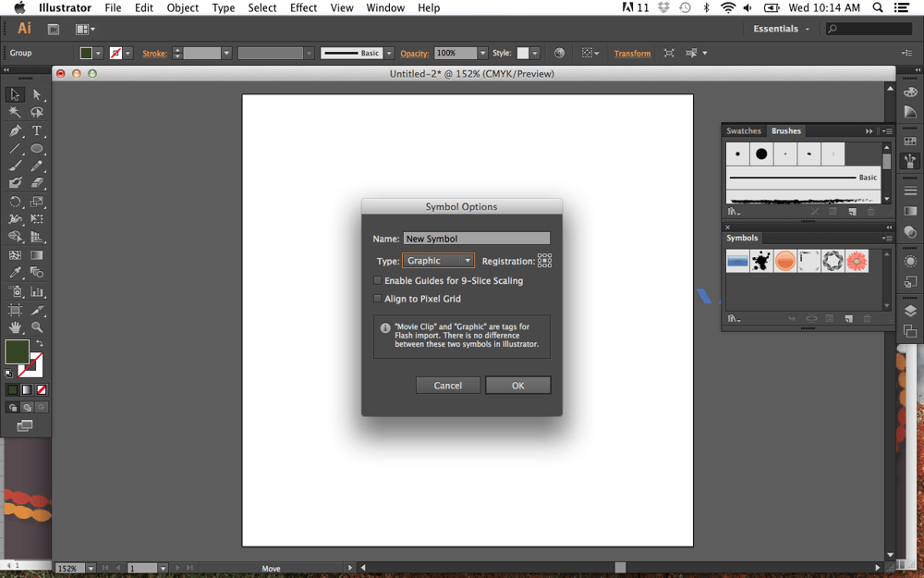The height and width of the screenshot is (578, 924).
Task: Open the Transform panel link
Action: 632,53
